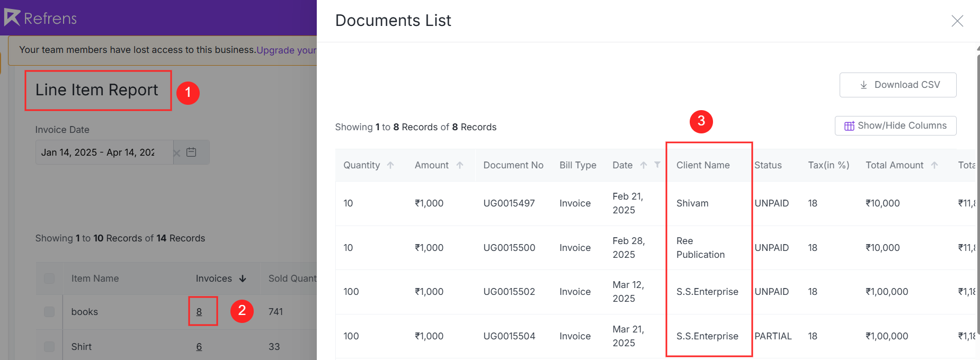Click client name Shivam
The image size is (980, 360).
[x=692, y=203]
